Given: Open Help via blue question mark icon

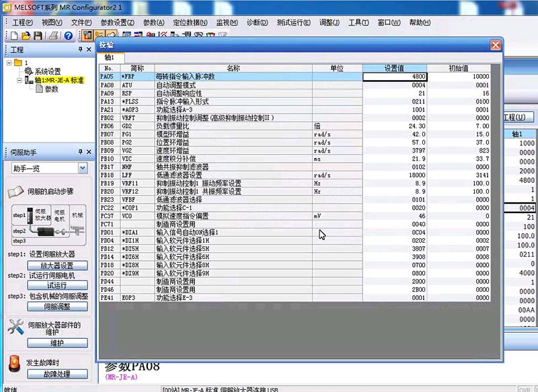Looking at the screenshot, I should pyautogui.click(x=68, y=36).
